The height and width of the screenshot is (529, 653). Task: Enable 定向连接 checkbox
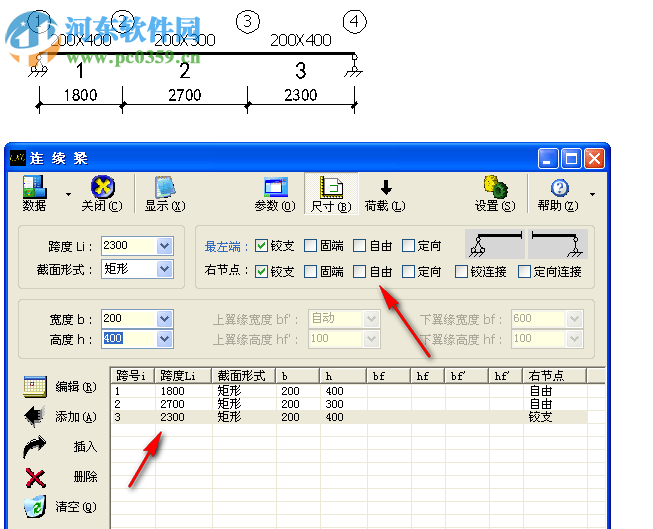click(524, 272)
